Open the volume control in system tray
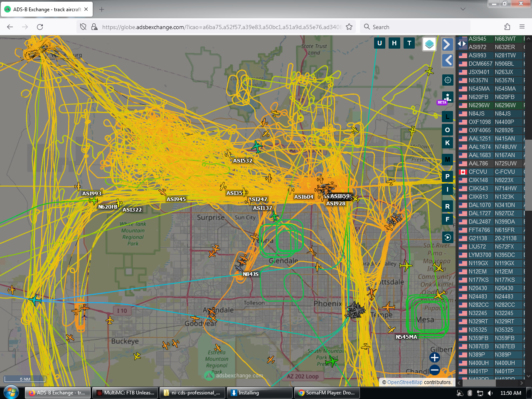Viewport: 532px width, 399px height. [490, 393]
